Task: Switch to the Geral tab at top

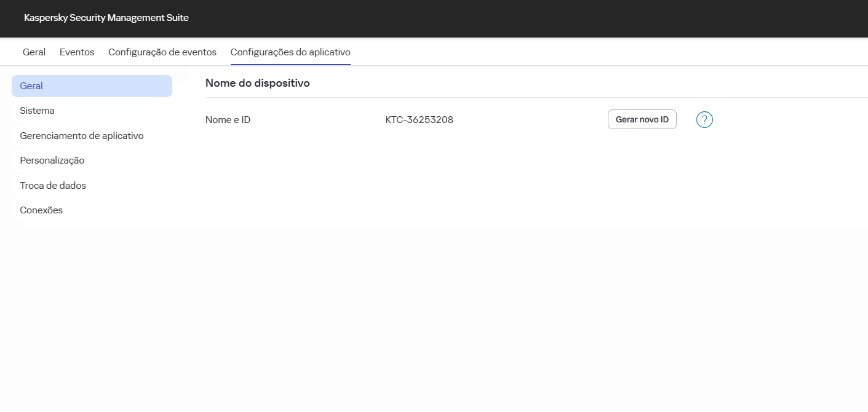Action: pyautogui.click(x=33, y=52)
